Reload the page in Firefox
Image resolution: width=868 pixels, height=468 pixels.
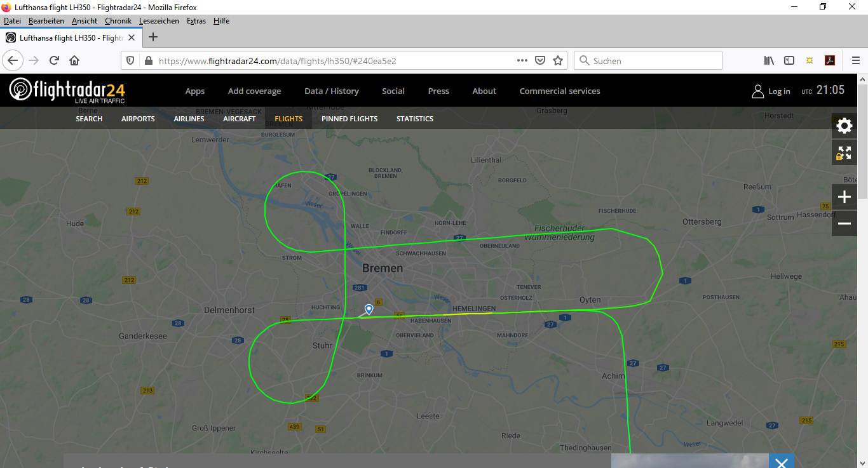[54, 60]
